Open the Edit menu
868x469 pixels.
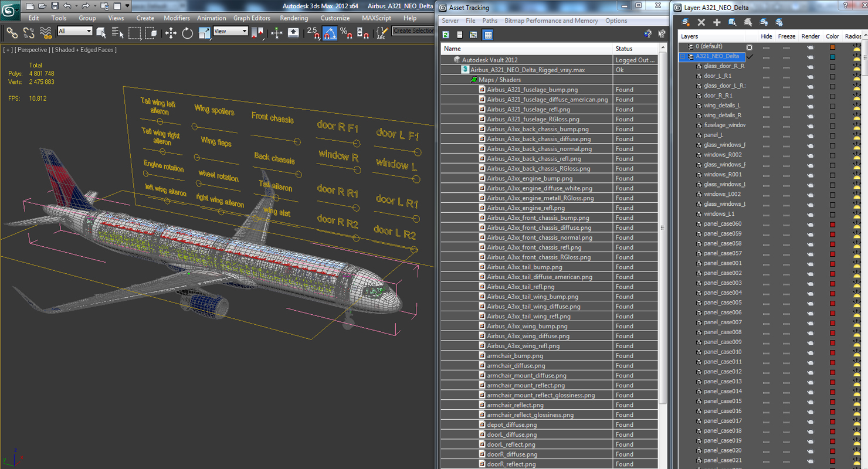(x=34, y=18)
